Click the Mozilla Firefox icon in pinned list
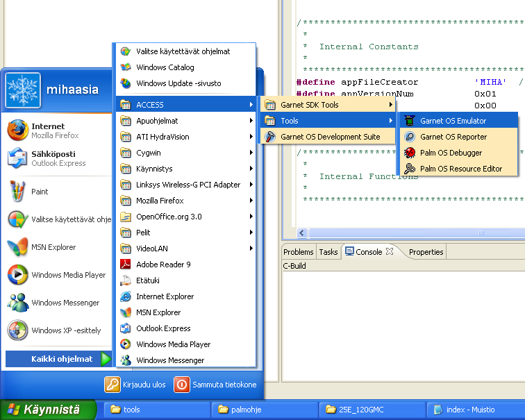The height and width of the screenshot is (420, 525). [17, 131]
